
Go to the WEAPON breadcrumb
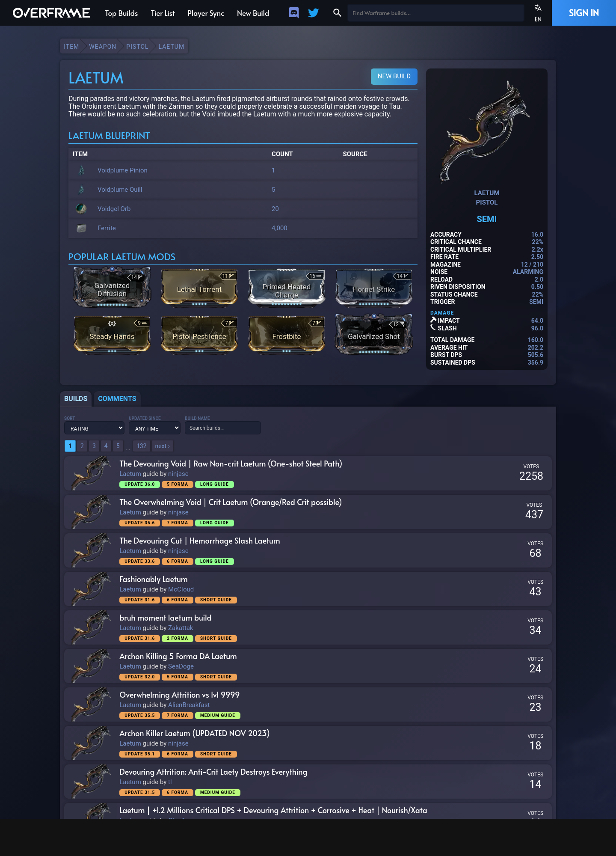tap(103, 47)
